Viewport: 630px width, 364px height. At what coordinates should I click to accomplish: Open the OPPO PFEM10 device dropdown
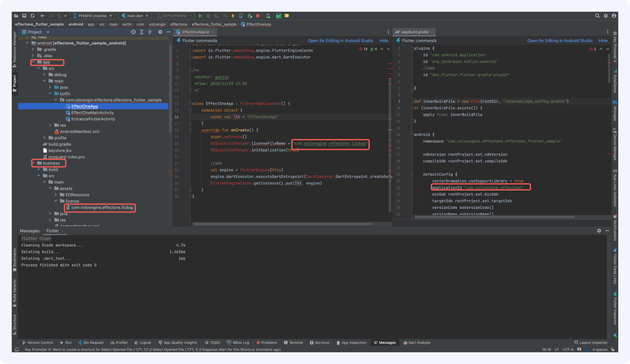174,16
